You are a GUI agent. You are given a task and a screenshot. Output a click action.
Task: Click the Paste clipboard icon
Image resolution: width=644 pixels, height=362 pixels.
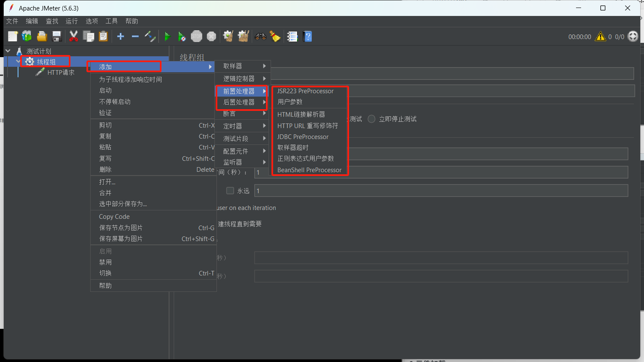pyautogui.click(x=103, y=37)
